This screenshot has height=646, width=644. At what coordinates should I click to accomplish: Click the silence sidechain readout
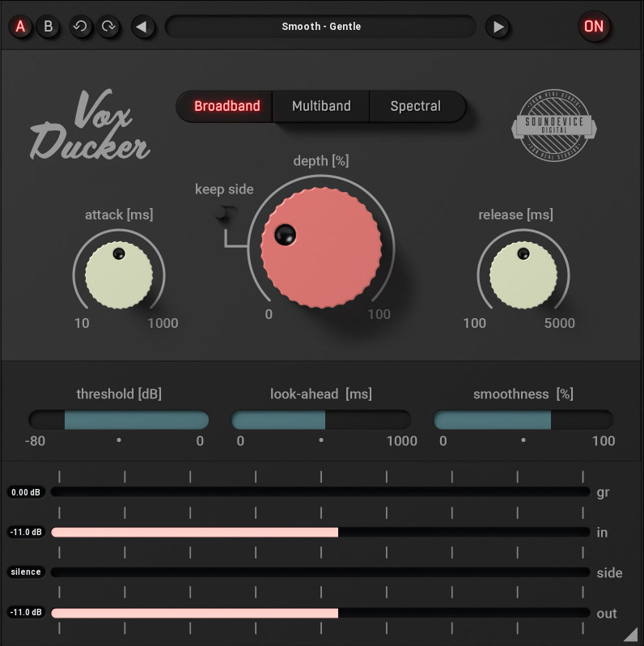(26, 572)
